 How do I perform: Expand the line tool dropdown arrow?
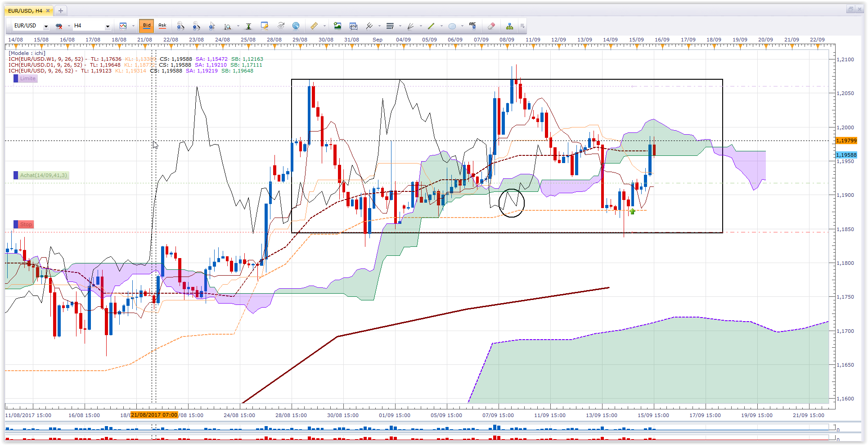pos(441,26)
